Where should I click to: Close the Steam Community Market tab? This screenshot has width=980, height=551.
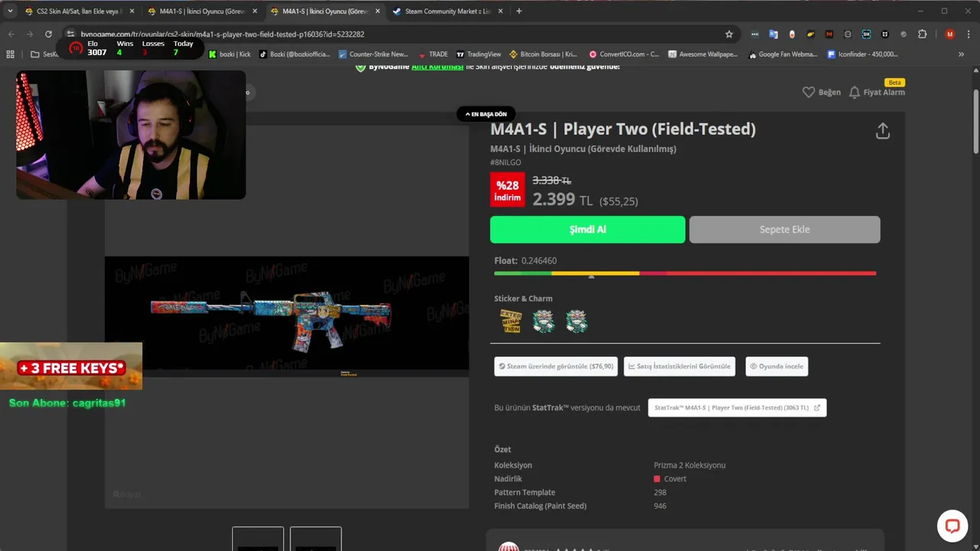(x=500, y=11)
